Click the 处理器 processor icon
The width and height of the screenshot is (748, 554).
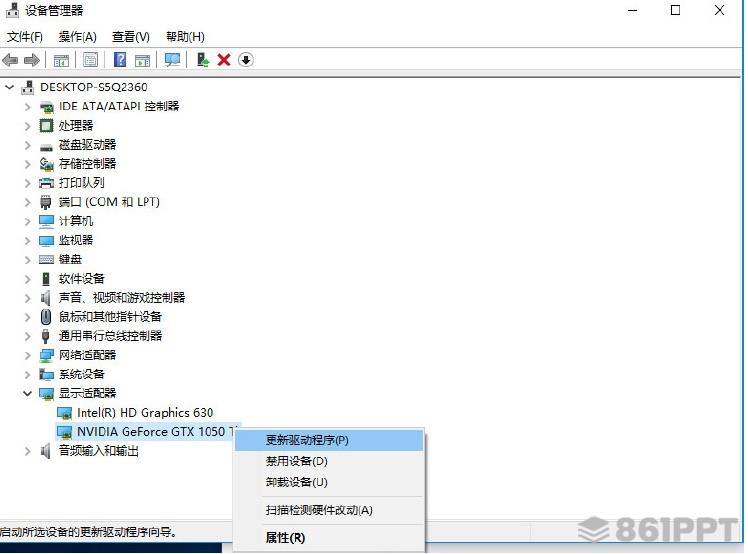point(46,125)
